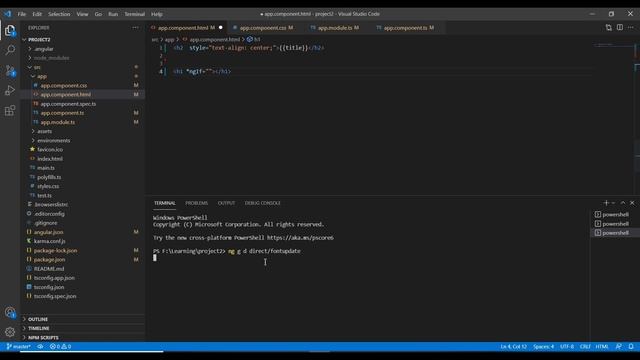Open package.json file in explorer
Screen dimensions: 640x360
(x=82, y=260)
